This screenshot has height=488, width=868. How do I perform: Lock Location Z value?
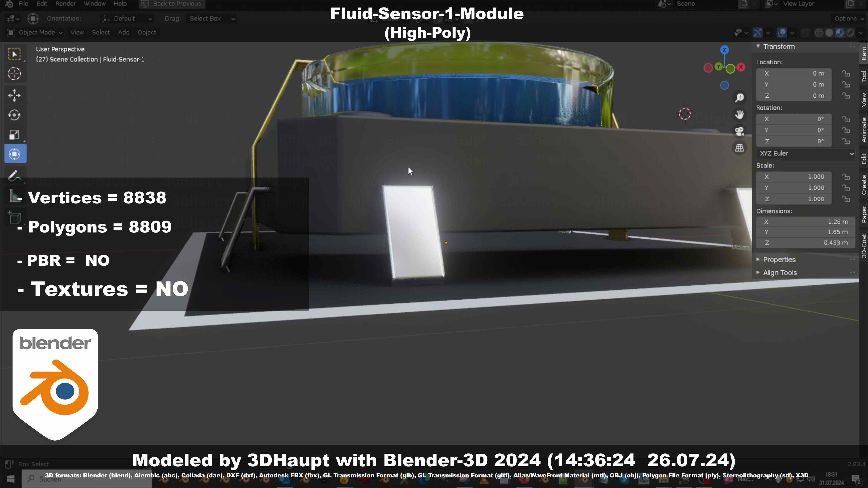coord(846,96)
